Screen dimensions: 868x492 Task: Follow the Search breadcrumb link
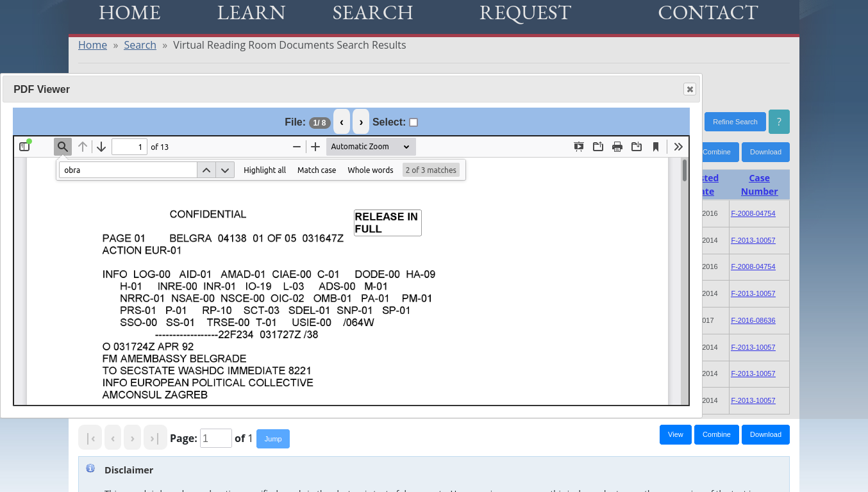coord(140,45)
